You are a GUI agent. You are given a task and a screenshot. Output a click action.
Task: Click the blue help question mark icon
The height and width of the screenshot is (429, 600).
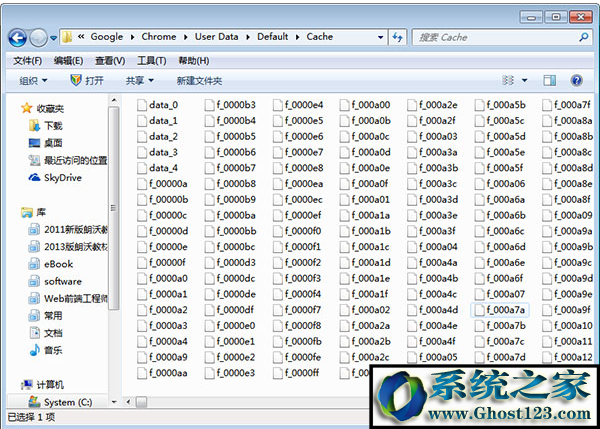pos(576,80)
